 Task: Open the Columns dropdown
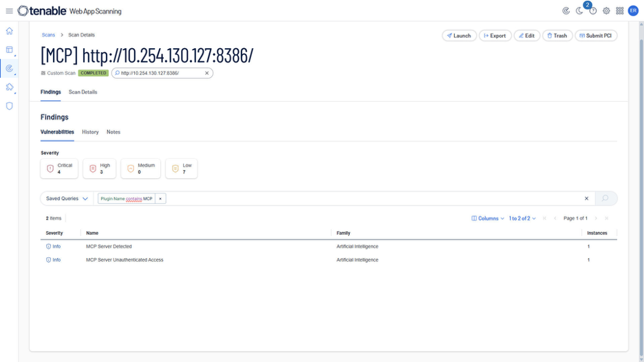(x=488, y=218)
